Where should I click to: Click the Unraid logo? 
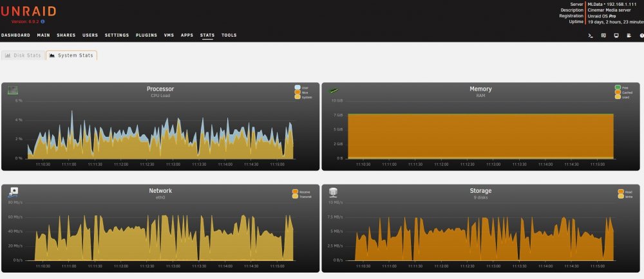click(x=28, y=11)
